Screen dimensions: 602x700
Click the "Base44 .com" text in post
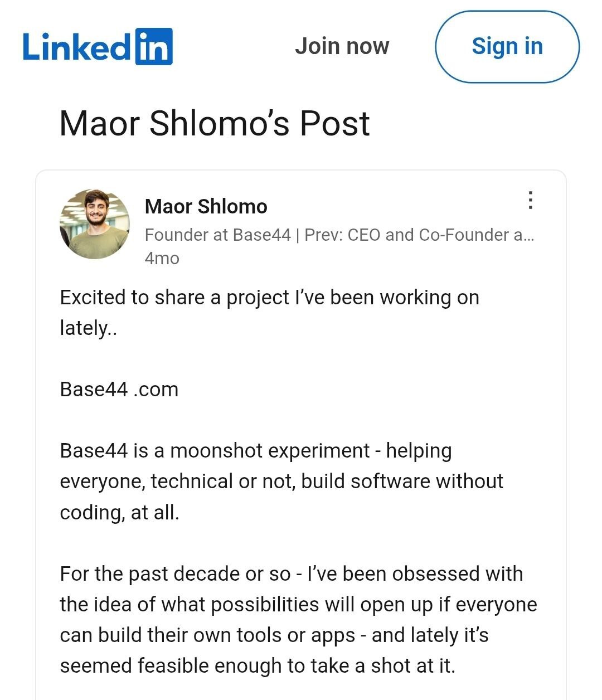[x=119, y=389]
